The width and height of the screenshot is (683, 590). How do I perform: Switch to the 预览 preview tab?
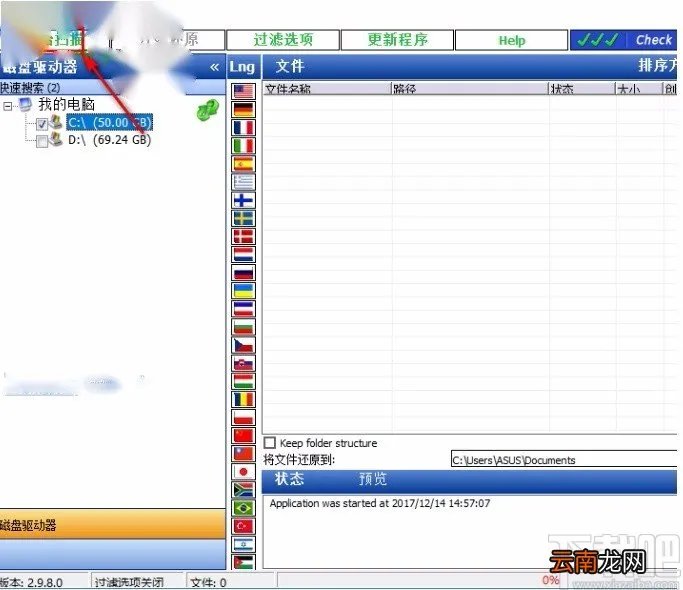(x=372, y=479)
